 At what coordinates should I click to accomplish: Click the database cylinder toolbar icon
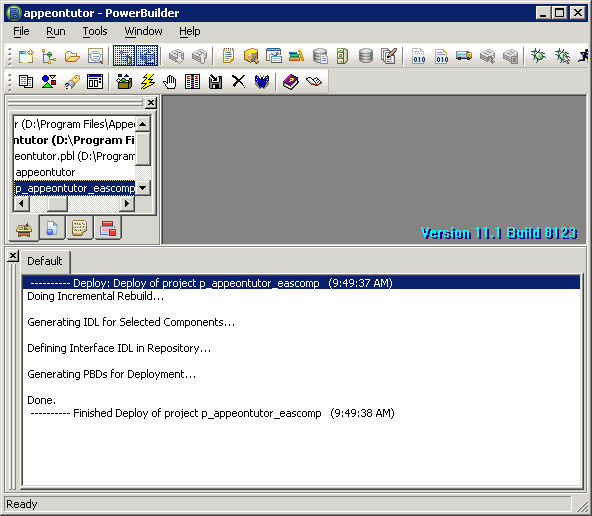tap(365, 56)
